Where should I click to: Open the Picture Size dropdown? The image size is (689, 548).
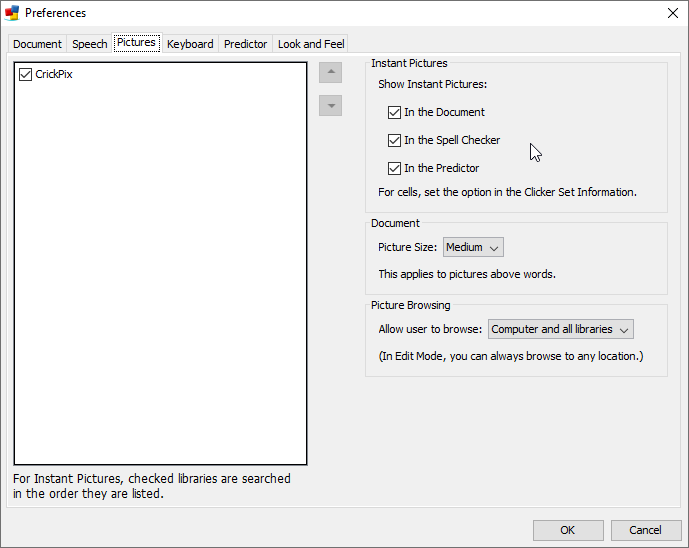tap(473, 247)
